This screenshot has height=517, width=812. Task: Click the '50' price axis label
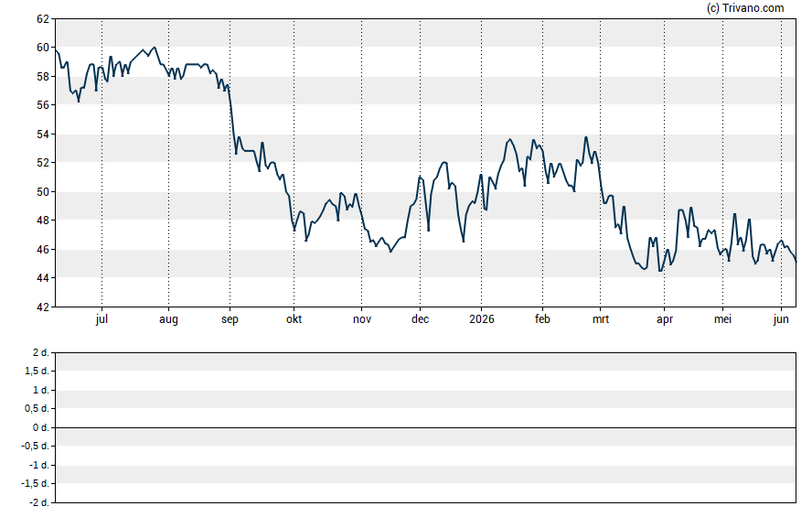tap(43, 191)
